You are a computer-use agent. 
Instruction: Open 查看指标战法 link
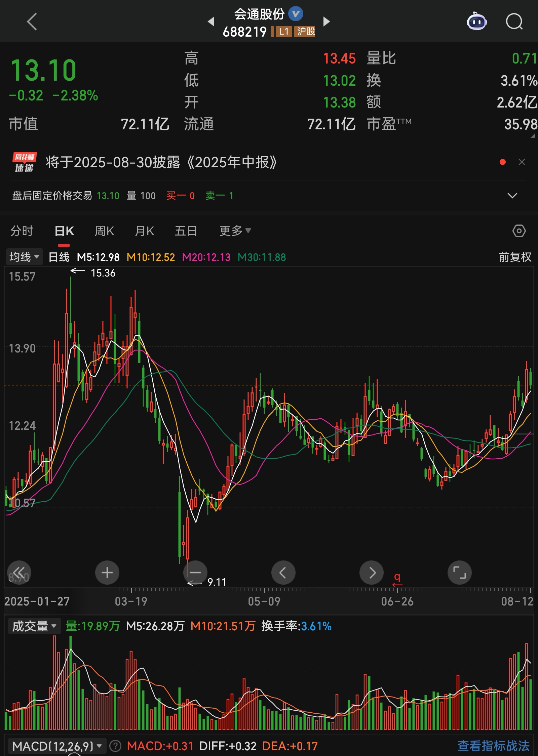click(493, 746)
